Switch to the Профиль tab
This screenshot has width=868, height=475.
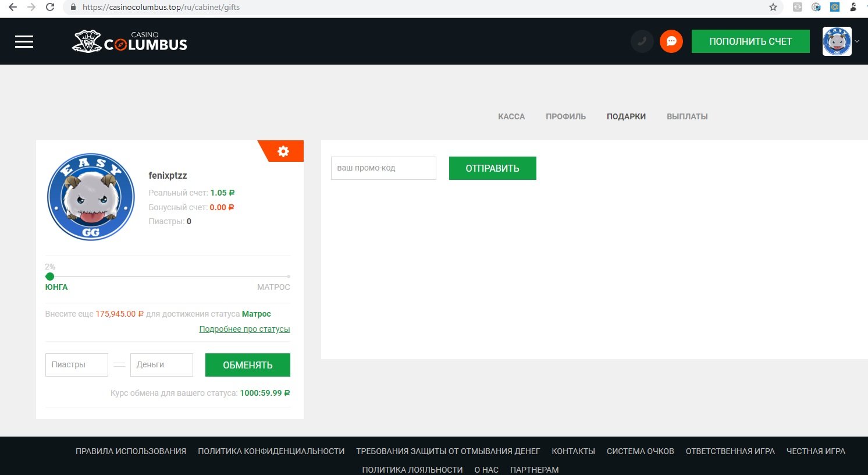(x=565, y=116)
